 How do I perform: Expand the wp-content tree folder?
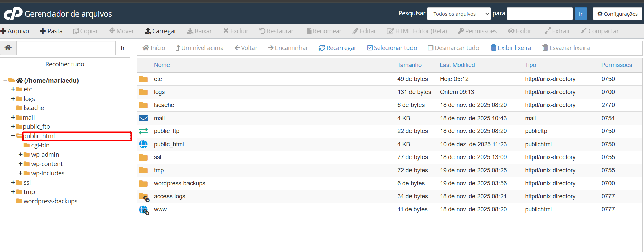(21, 164)
